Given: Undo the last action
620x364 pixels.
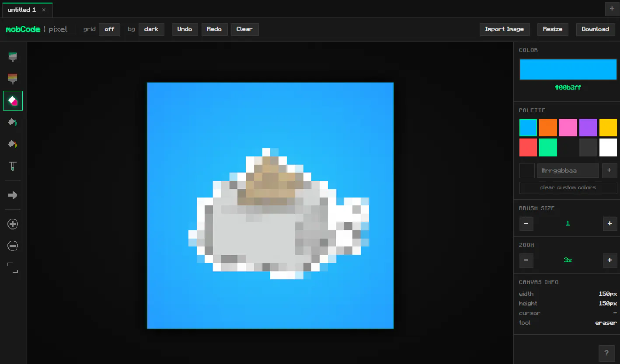Looking at the screenshot, I should [185, 29].
